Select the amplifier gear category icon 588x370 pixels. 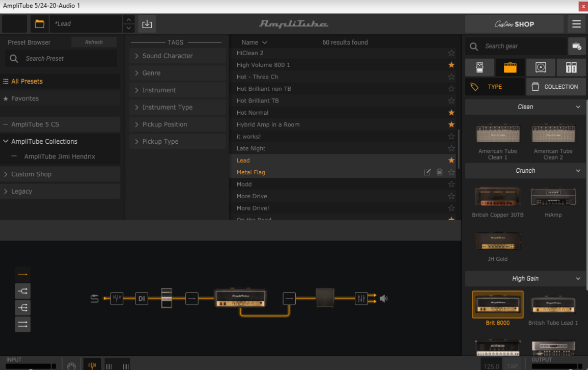point(510,68)
